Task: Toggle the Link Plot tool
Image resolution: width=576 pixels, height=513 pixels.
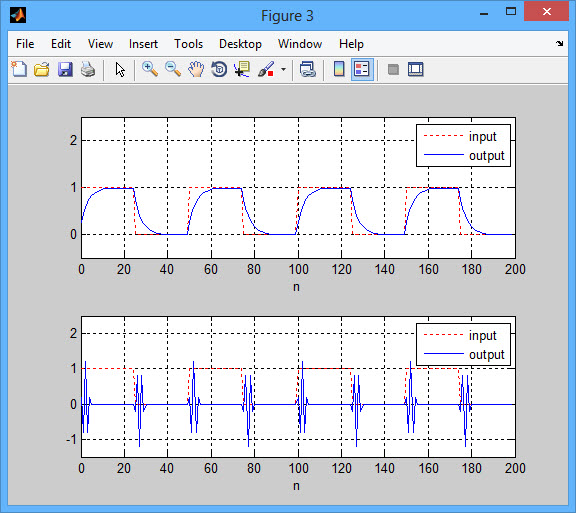Action: [x=307, y=69]
